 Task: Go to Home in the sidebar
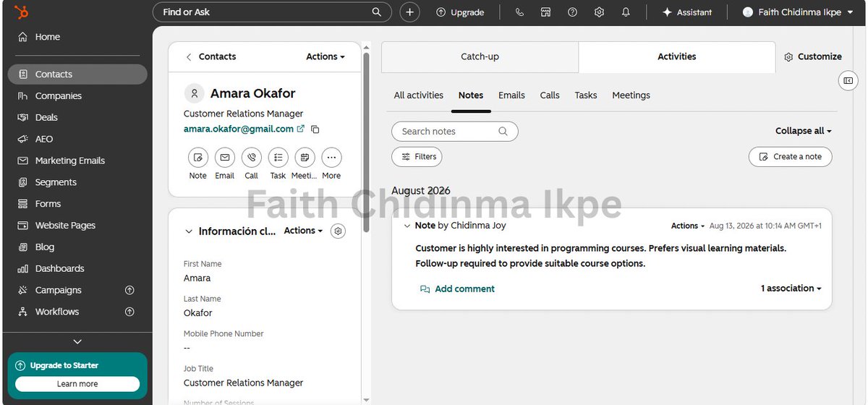[77, 37]
